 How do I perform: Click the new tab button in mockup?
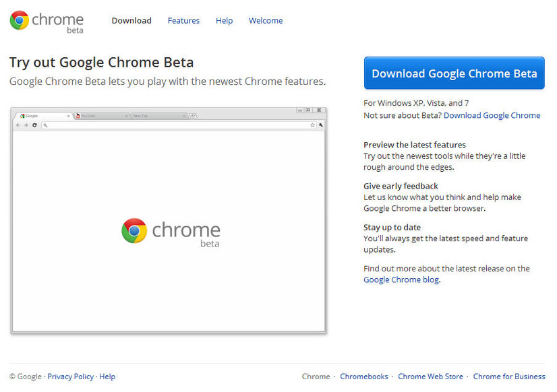click(193, 116)
